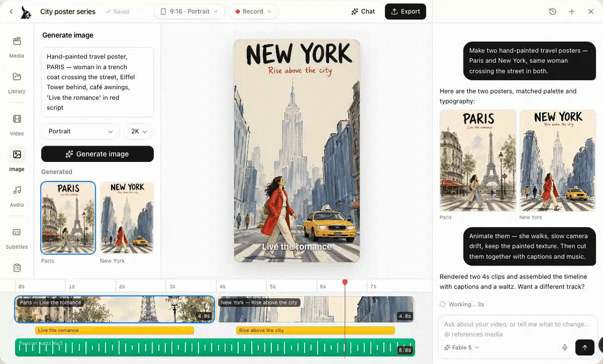Select the Image panel
Image resolution: width=603 pixels, height=364 pixels.
[16, 161]
